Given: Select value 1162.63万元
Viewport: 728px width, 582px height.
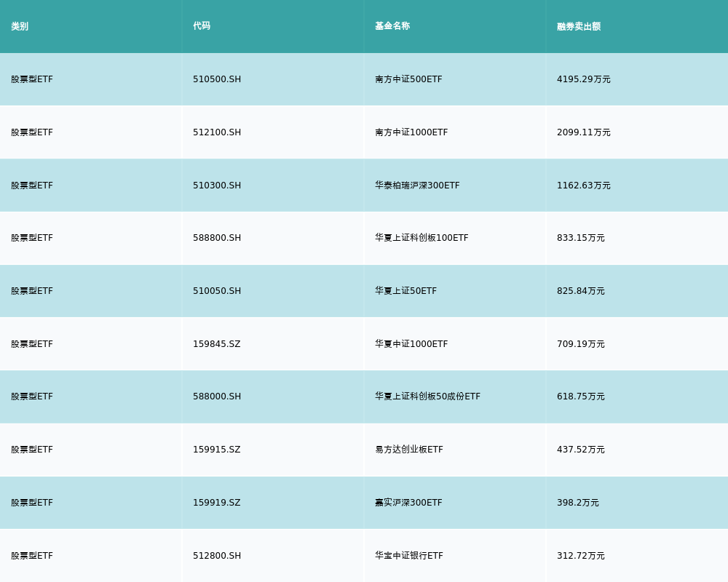Looking at the screenshot, I should pos(584,186).
